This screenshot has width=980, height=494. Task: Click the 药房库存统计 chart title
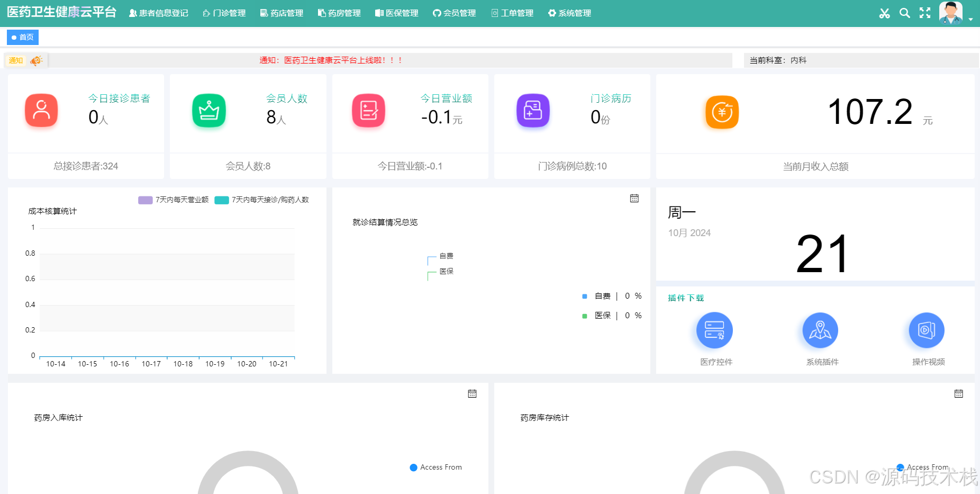pyautogui.click(x=545, y=418)
